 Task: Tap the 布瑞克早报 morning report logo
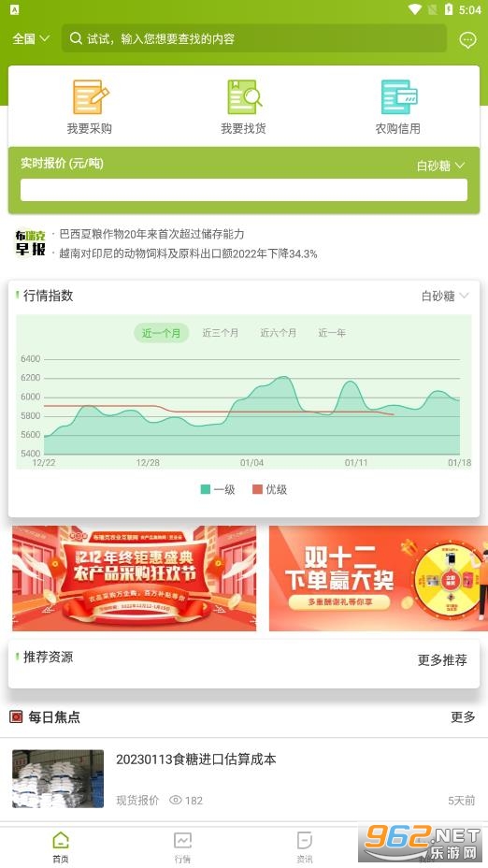click(x=30, y=243)
